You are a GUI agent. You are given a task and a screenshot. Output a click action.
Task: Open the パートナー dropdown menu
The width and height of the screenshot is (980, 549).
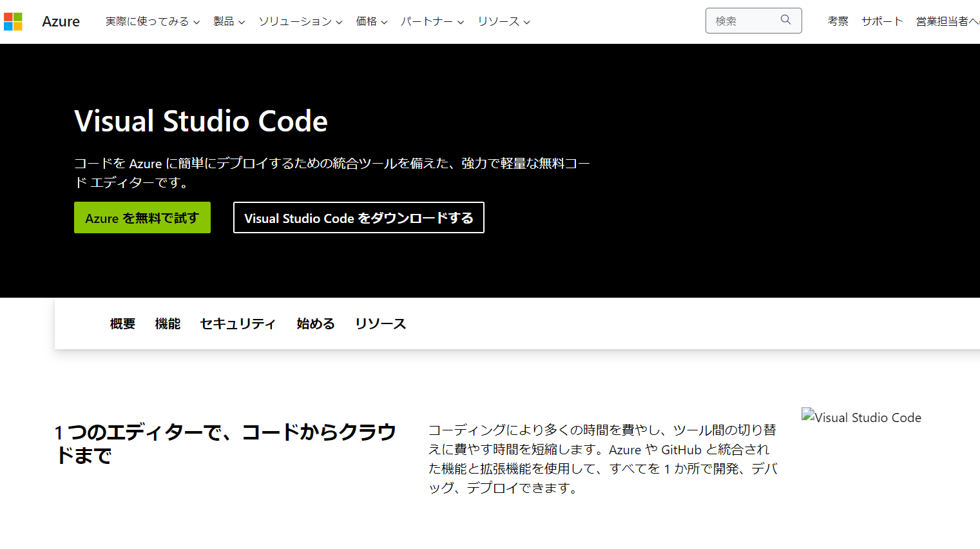coord(432,21)
